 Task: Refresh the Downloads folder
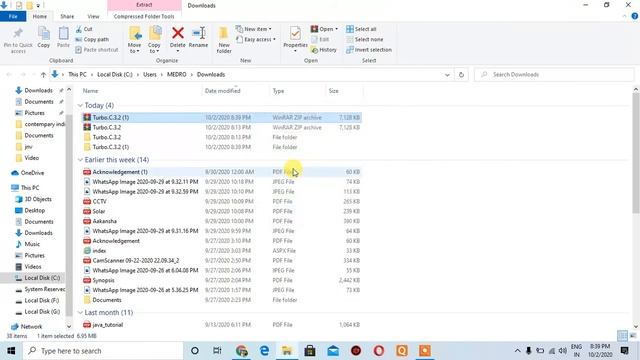pos(461,75)
